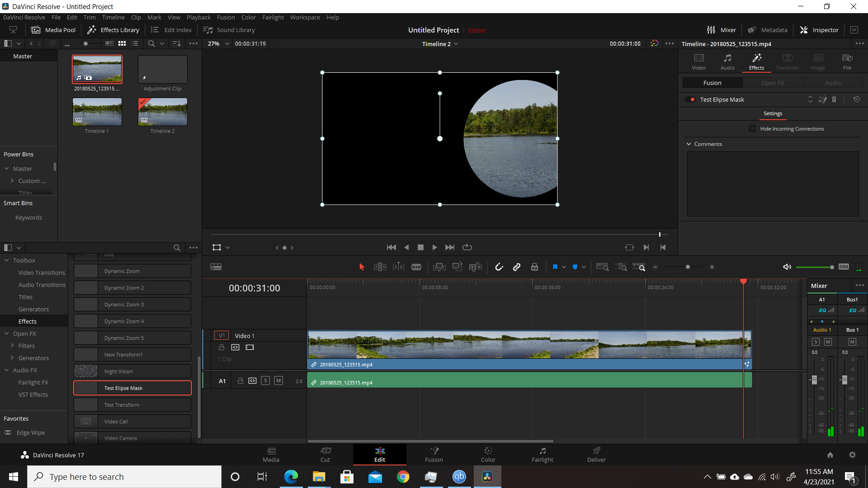
Task: Stop playback button
Action: point(420,247)
